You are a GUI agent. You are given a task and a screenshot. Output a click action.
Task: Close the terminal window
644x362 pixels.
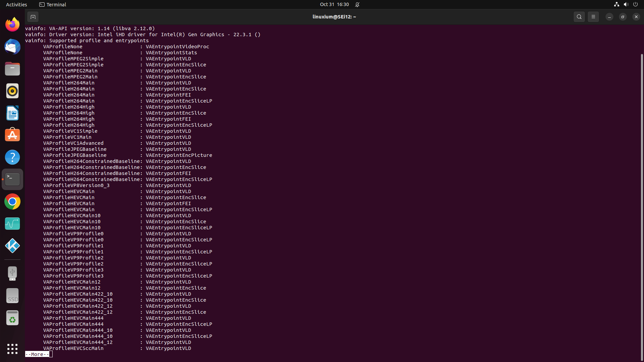coord(636,17)
